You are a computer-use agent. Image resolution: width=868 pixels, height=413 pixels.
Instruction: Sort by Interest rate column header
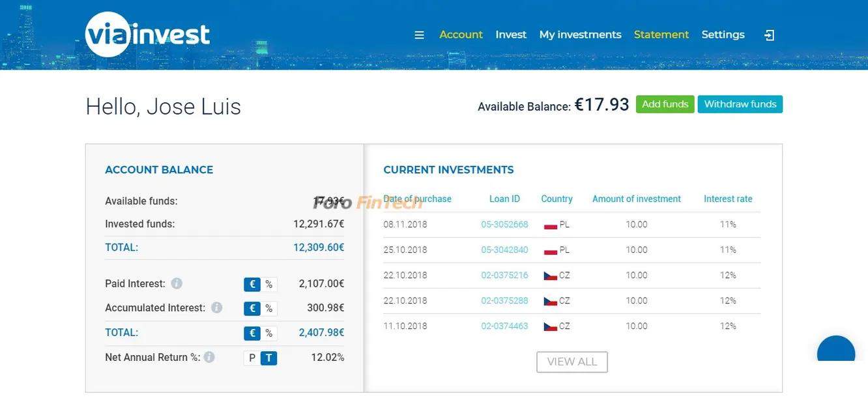click(x=727, y=199)
